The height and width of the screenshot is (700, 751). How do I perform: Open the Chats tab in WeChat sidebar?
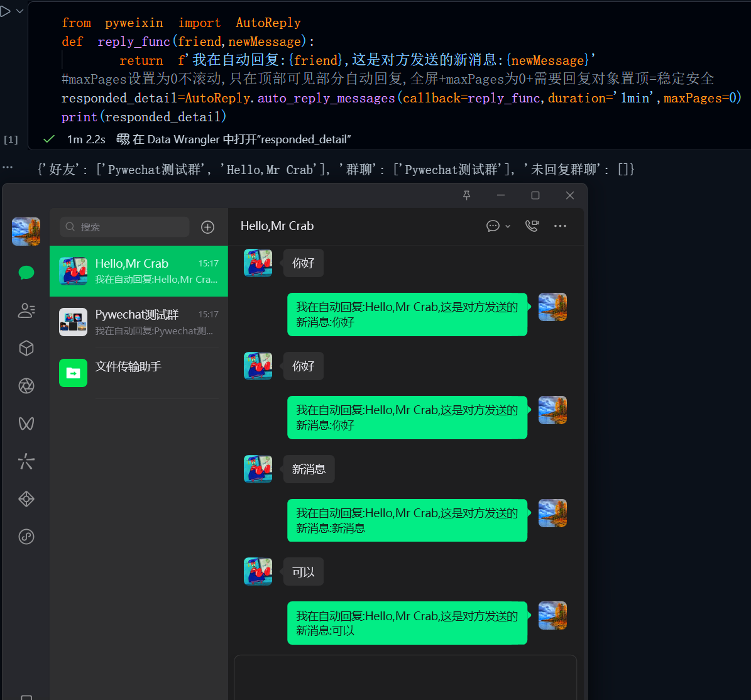coord(26,273)
